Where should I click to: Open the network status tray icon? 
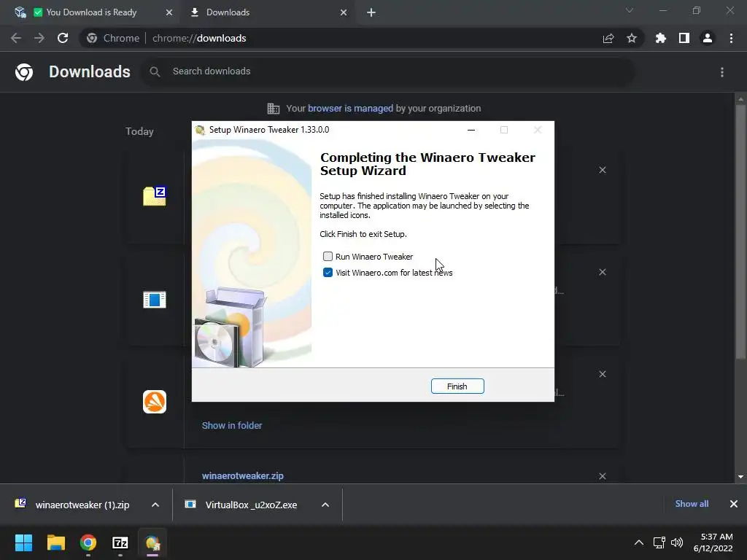coord(659,542)
